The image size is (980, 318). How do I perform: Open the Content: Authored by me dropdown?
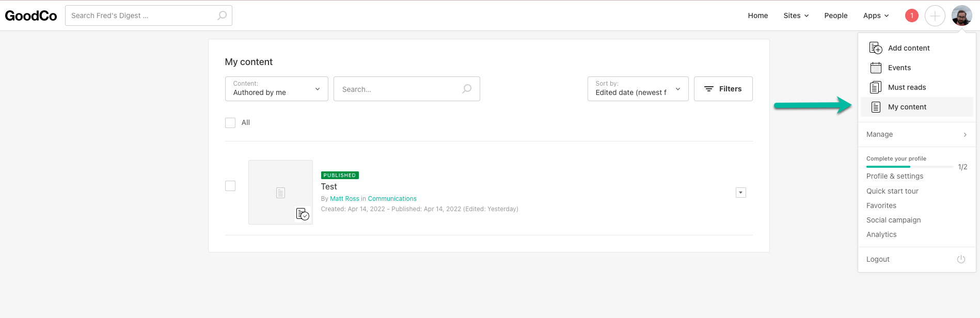(x=276, y=89)
